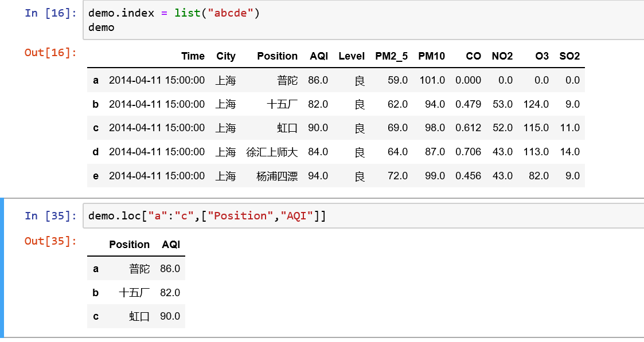Select the O3 value 124.0
This screenshot has height=342, width=644.
536,104
